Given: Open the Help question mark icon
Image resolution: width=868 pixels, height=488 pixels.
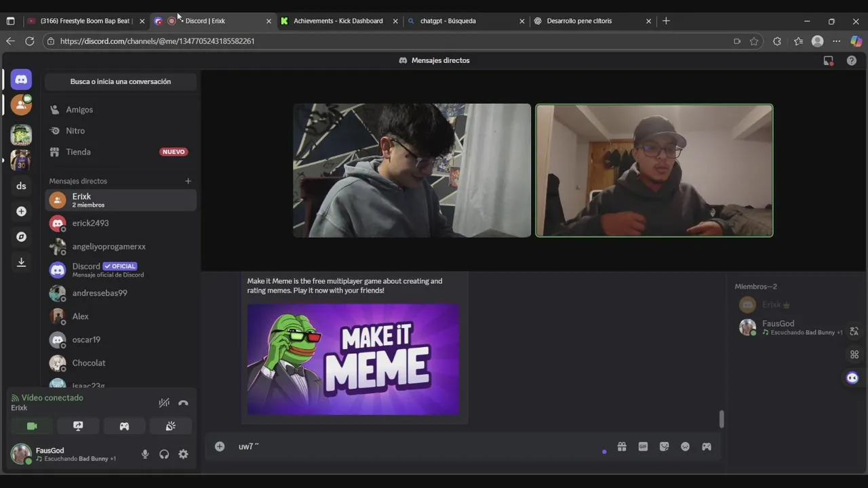Looking at the screenshot, I should 852,60.
